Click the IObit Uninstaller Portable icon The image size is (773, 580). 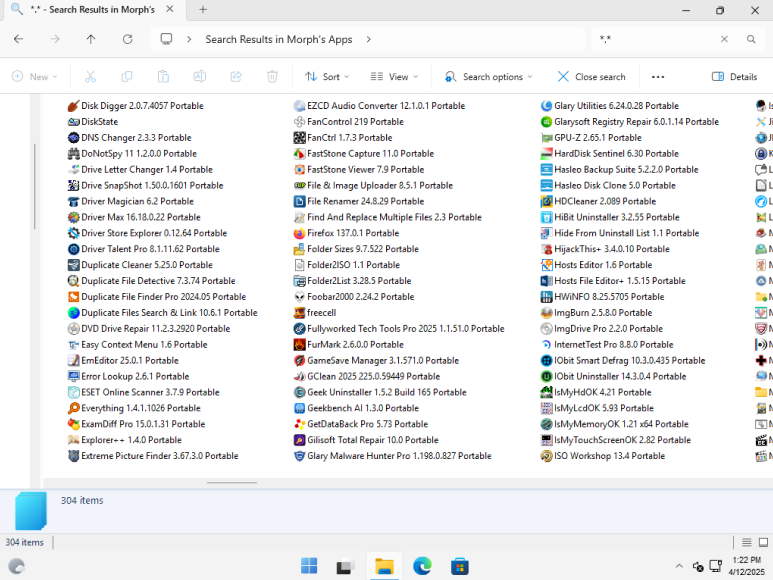(546, 376)
